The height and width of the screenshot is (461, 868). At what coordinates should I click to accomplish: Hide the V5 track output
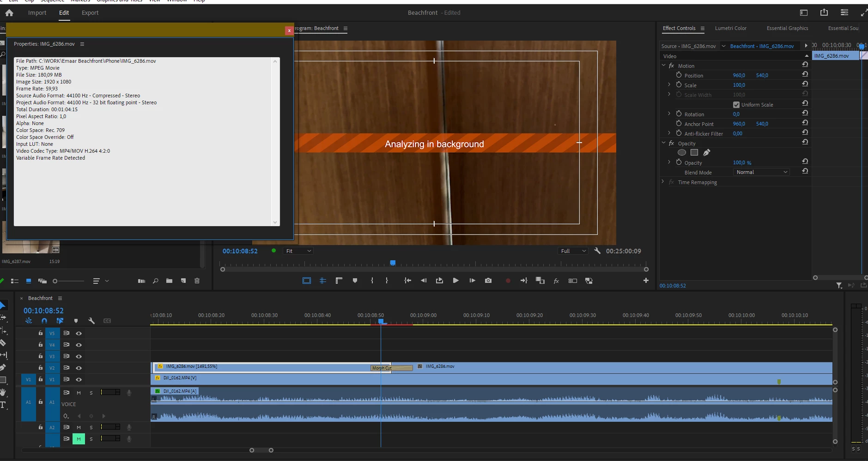point(79,333)
